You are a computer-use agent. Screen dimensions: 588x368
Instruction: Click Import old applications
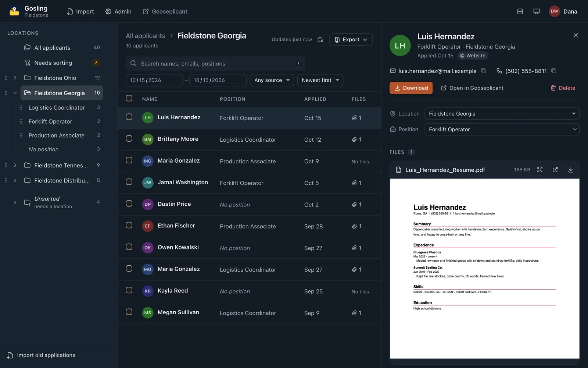41,355
